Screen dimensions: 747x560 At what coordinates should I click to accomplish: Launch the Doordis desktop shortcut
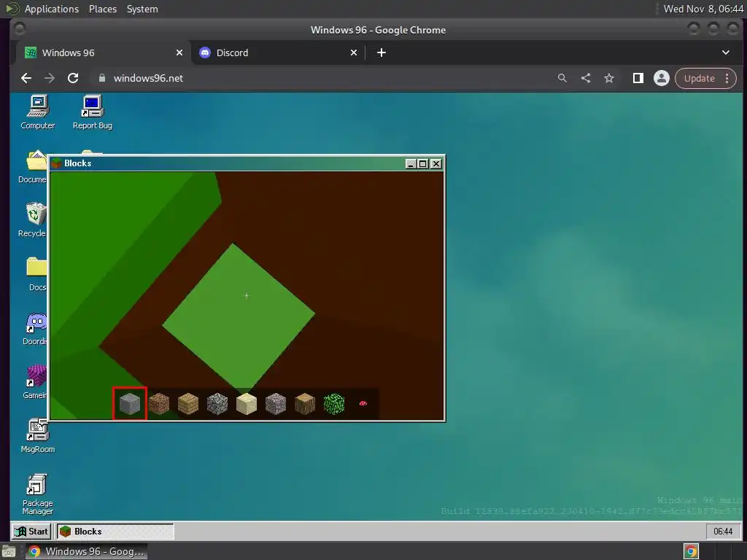[x=35, y=329]
